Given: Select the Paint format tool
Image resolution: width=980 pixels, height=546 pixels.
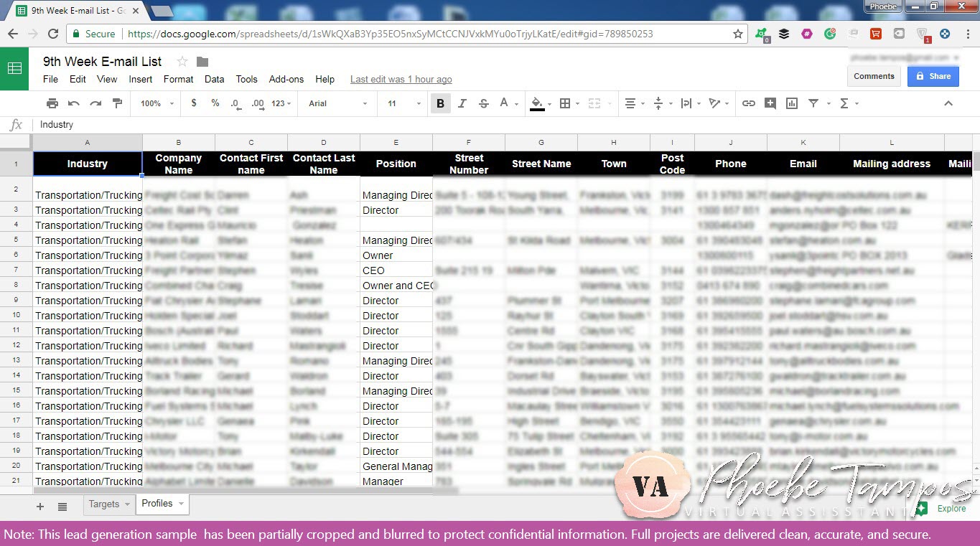Looking at the screenshot, I should click(117, 103).
